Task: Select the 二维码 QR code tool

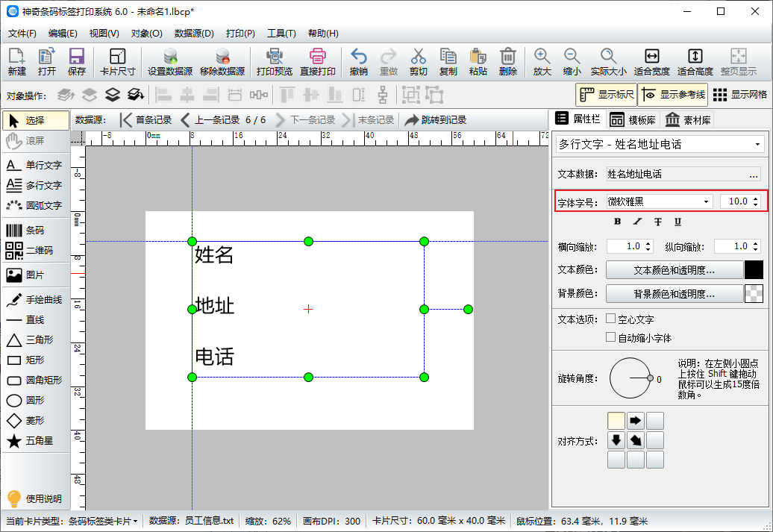Action: click(34, 251)
